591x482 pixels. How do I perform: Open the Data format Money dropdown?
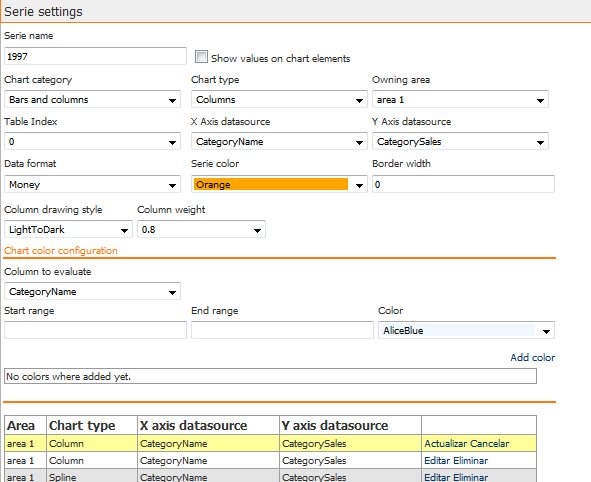point(92,185)
